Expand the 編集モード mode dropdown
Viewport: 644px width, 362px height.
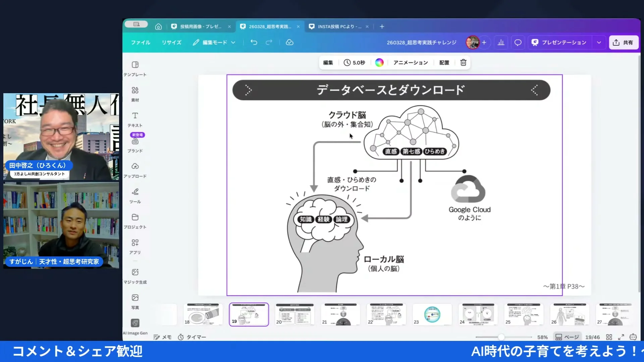click(233, 42)
